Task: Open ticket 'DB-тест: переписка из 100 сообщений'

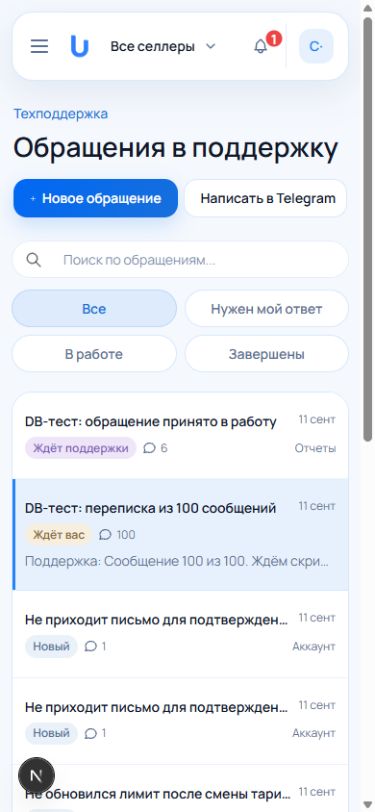Action: tap(180, 534)
